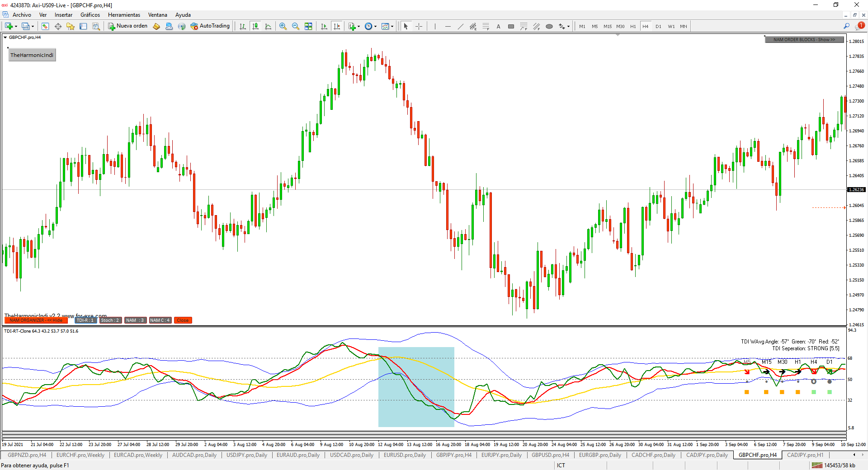Hide the NAM ORGANIZER panel

pos(36,320)
